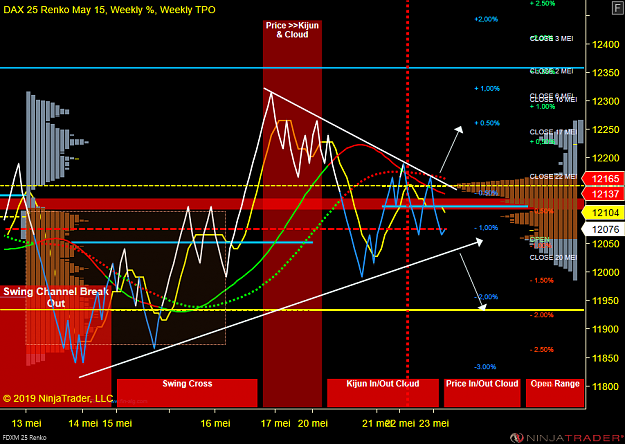625x444 pixels.
Task: Click the Swing Cross indicator panel
Action: pos(187,393)
